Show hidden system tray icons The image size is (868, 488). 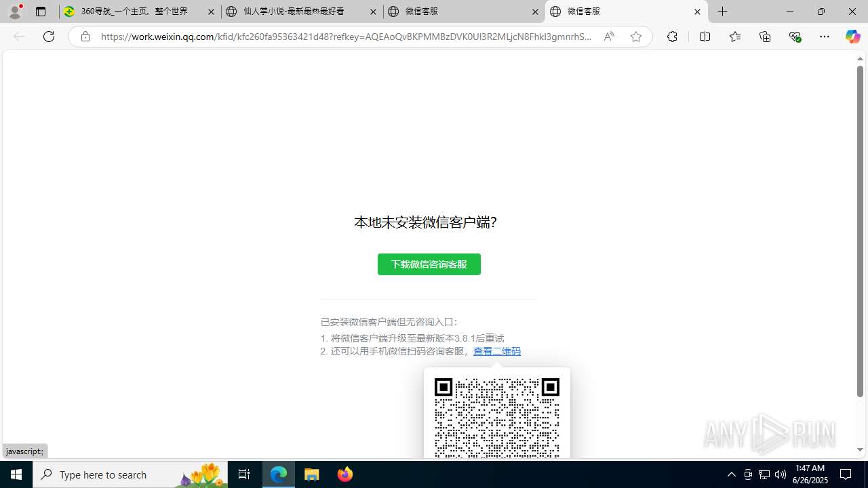click(731, 474)
